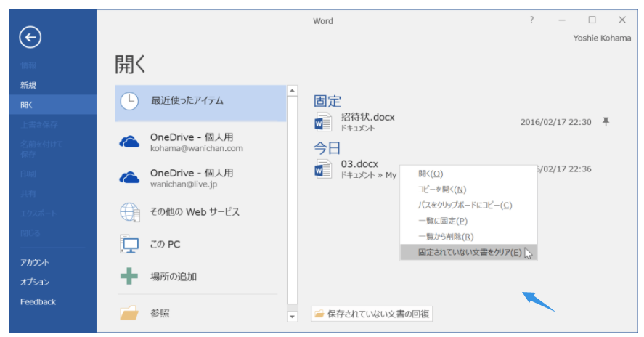Click the scroll up arrow of places list
Viewport: 644px width, 337px height.
pos(292,90)
